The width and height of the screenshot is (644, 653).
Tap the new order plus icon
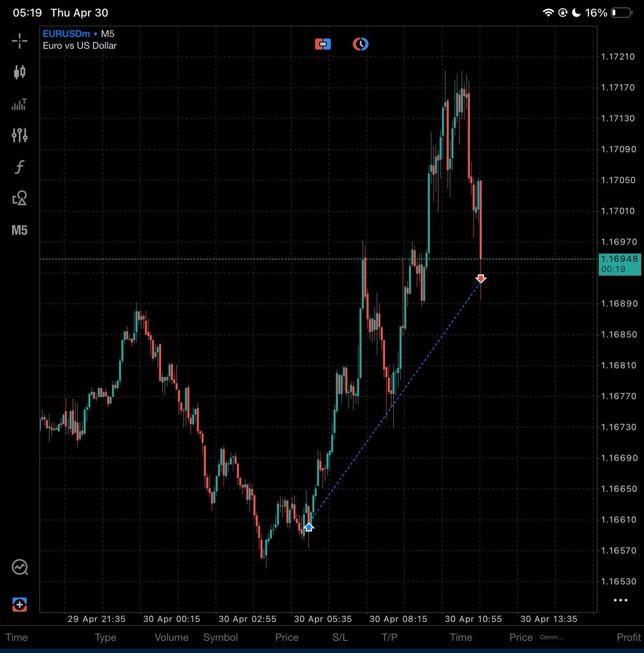[x=20, y=605]
